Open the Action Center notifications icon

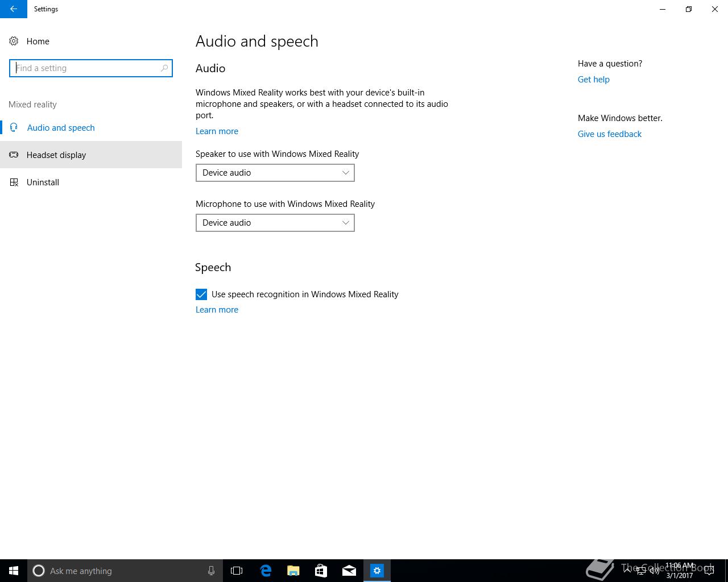(709, 571)
